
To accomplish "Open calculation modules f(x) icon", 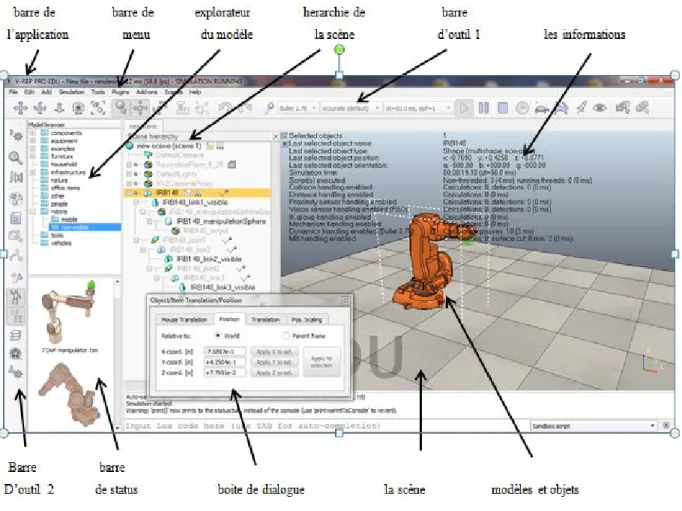I will click(x=16, y=177).
